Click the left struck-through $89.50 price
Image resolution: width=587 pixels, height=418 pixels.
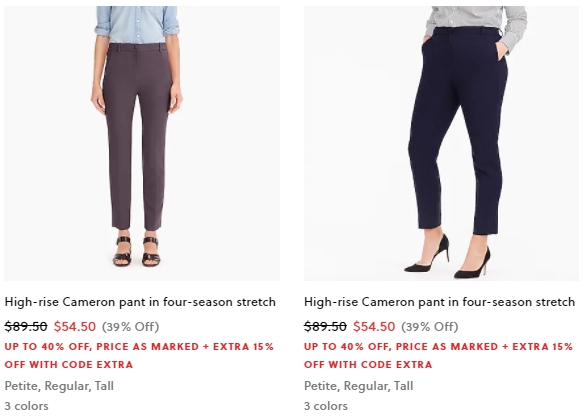26,327
